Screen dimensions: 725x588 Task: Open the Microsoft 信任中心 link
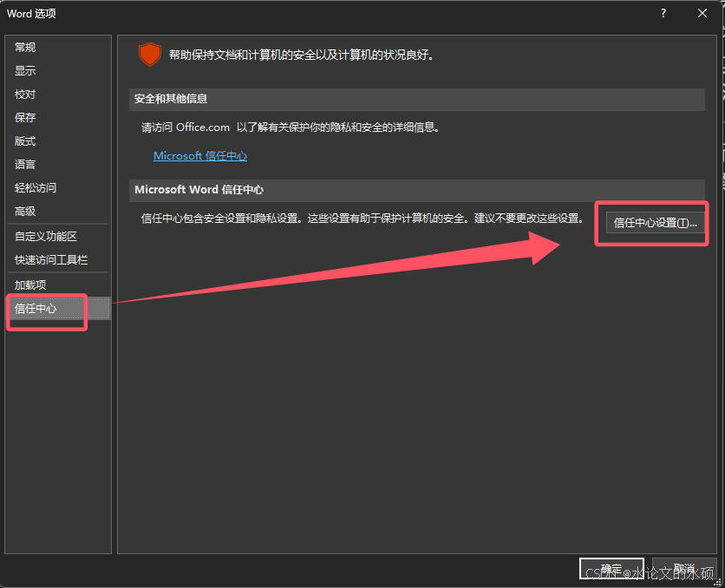[x=200, y=156]
